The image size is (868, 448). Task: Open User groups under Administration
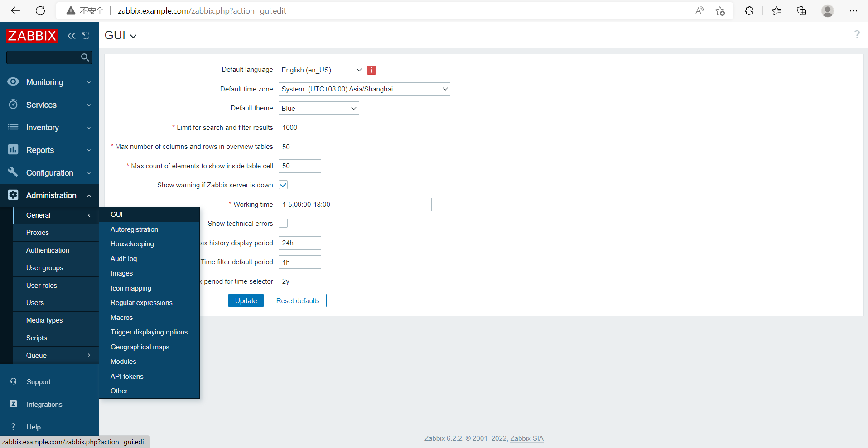click(x=56, y=268)
